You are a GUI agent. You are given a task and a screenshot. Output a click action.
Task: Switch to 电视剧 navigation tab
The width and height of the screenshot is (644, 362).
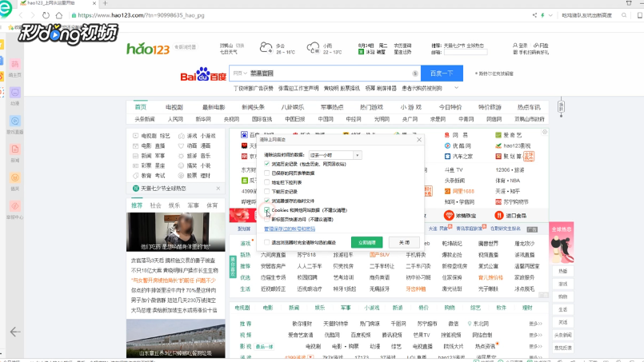(x=174, y=107)
